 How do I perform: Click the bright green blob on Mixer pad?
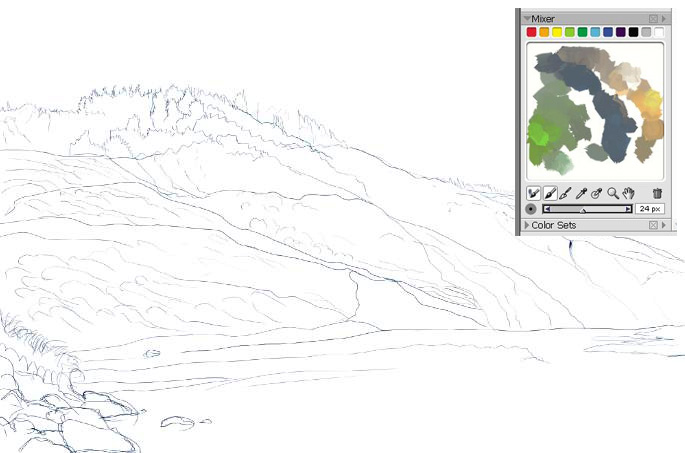(541, 135)
